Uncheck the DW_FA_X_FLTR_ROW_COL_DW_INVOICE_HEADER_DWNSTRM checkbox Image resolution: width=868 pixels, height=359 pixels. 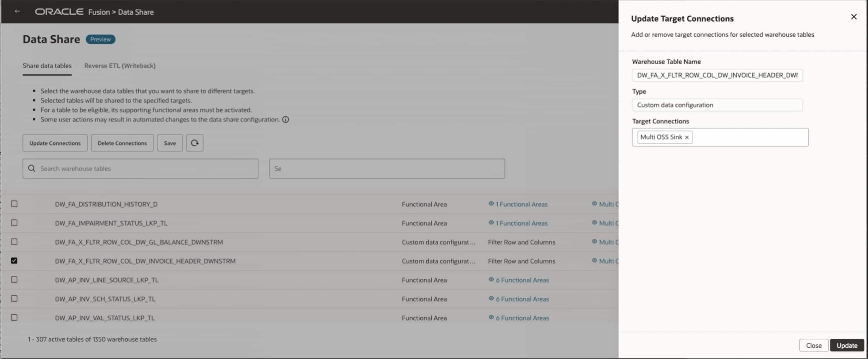[14, 261]
